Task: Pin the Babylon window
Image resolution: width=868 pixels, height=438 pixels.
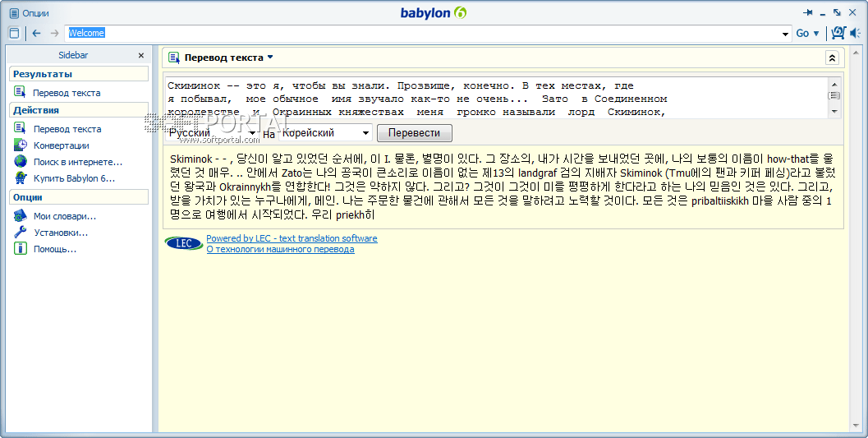Action: click(808, 12)
